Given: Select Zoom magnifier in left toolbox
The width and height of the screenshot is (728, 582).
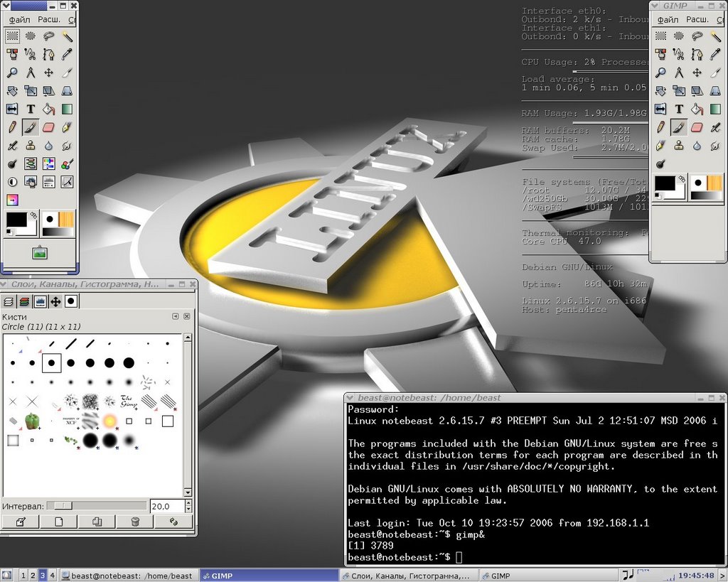Looking at the screenshot, I should point(13,72).
